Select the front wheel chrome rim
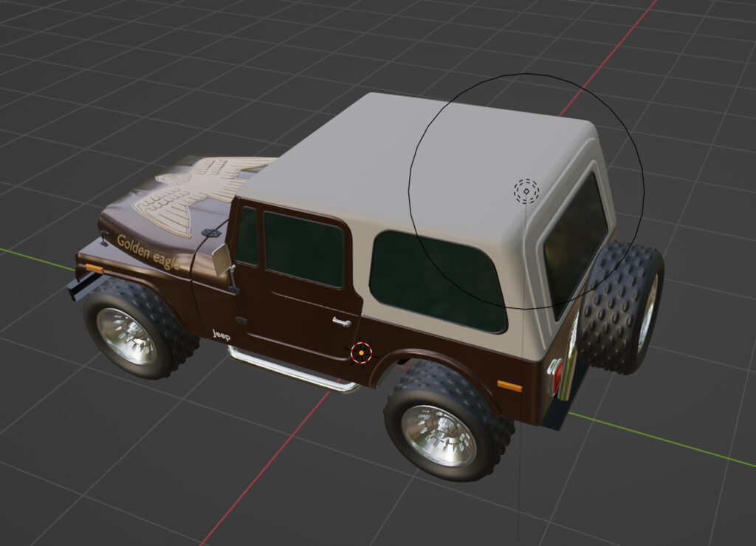This screenshot has height=546, width=756. point(126,336)
